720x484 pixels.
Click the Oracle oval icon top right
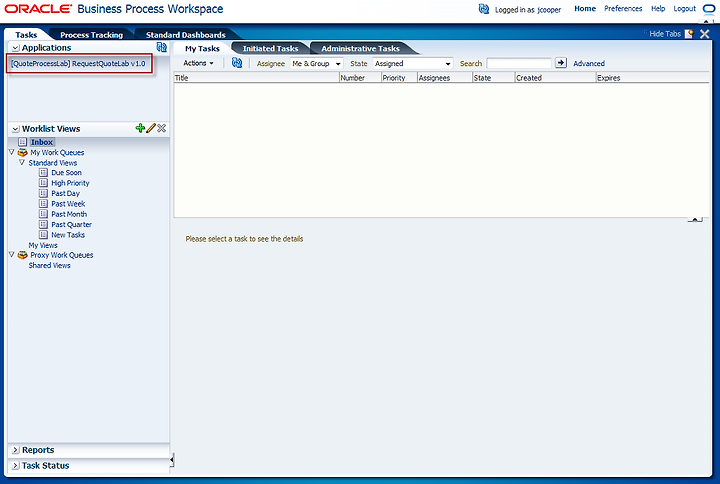tap(709, 9)
